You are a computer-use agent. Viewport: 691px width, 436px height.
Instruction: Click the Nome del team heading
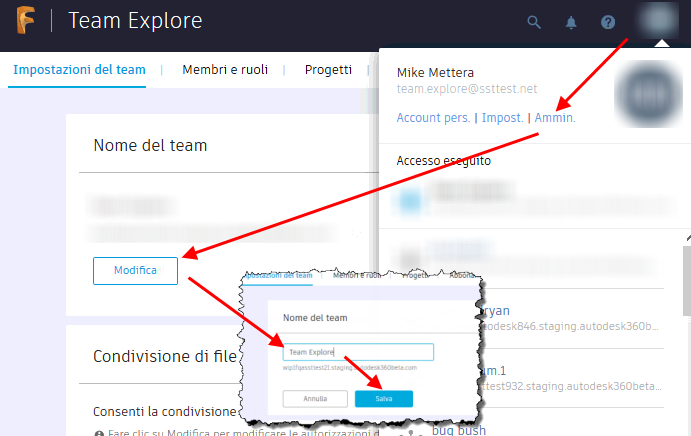[150, 145]
